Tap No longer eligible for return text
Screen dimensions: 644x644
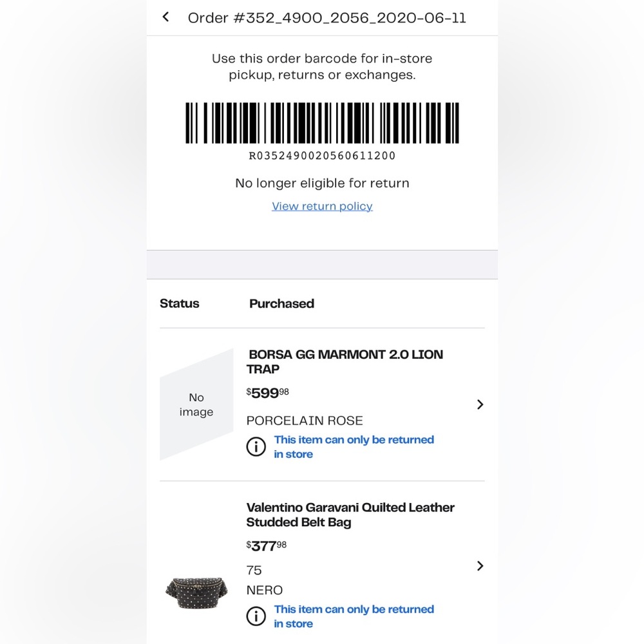[322, 183]
